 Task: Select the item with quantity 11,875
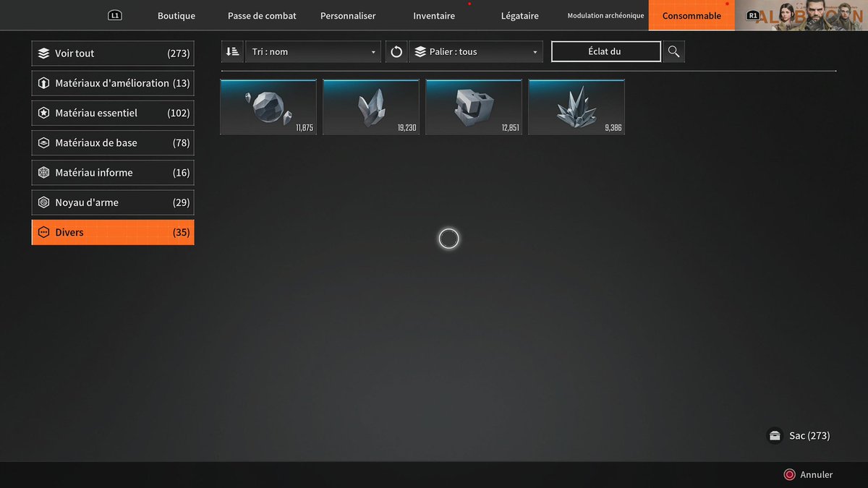coord(268,107)
